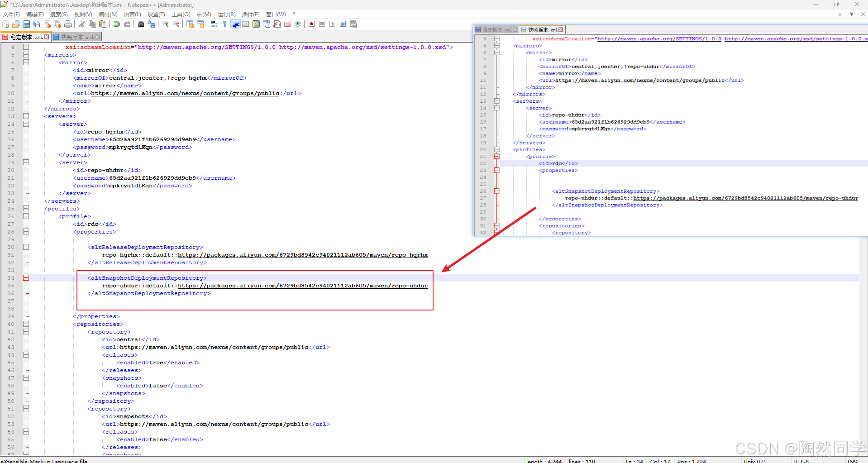
Task: Open the 插件(P) menu
Action: point(251,14)
